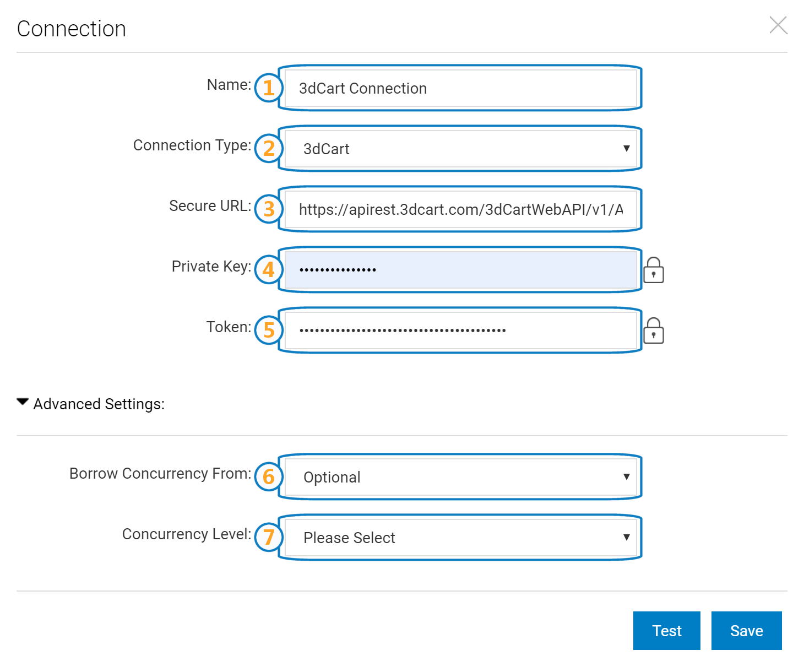This screenshot has height=672, width=804.
Task: Focus the Secure URL input field
Action: (x=460, y=209)
